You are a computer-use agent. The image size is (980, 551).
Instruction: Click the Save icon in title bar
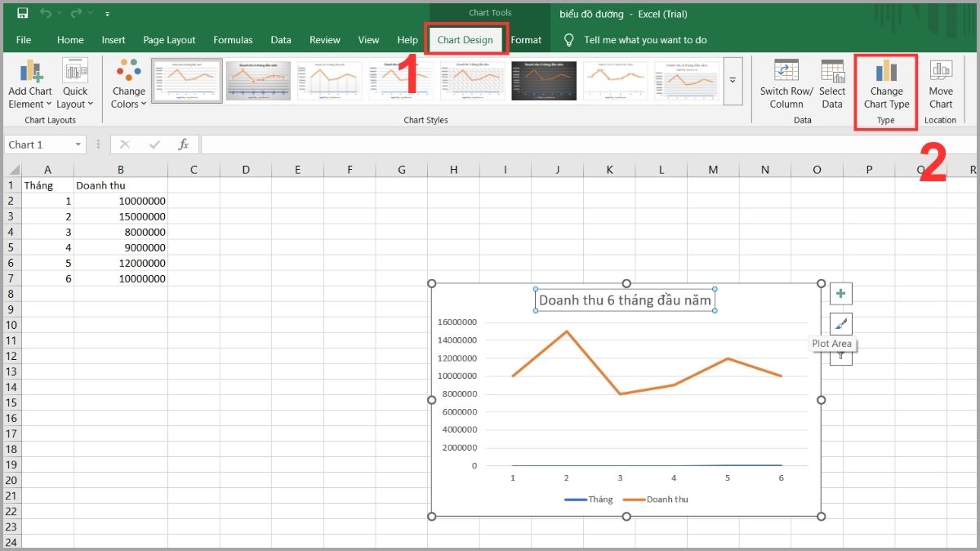[x=22, y=13]
